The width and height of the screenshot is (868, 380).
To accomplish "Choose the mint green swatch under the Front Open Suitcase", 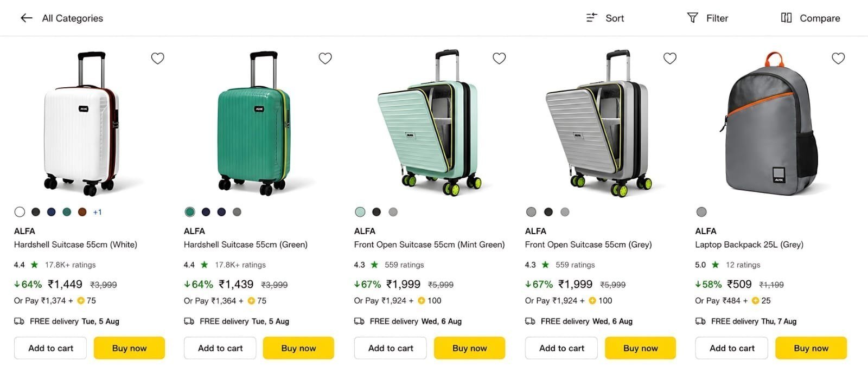I will point(360,212).
